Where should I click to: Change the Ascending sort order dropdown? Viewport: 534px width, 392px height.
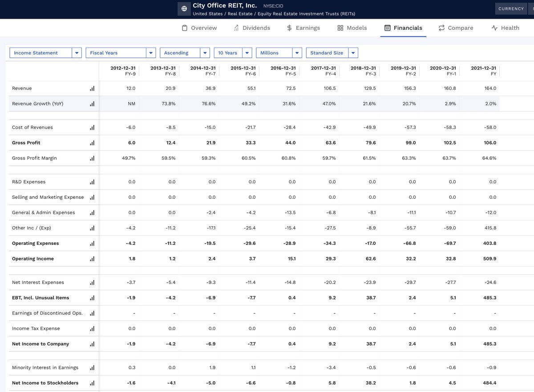point(185,53)
